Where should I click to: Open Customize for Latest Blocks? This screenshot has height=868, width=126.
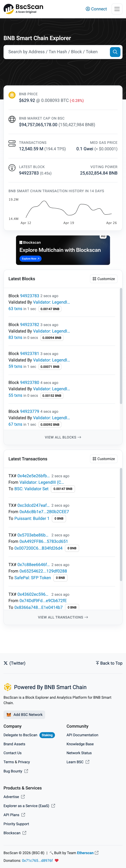click(104, 279)
